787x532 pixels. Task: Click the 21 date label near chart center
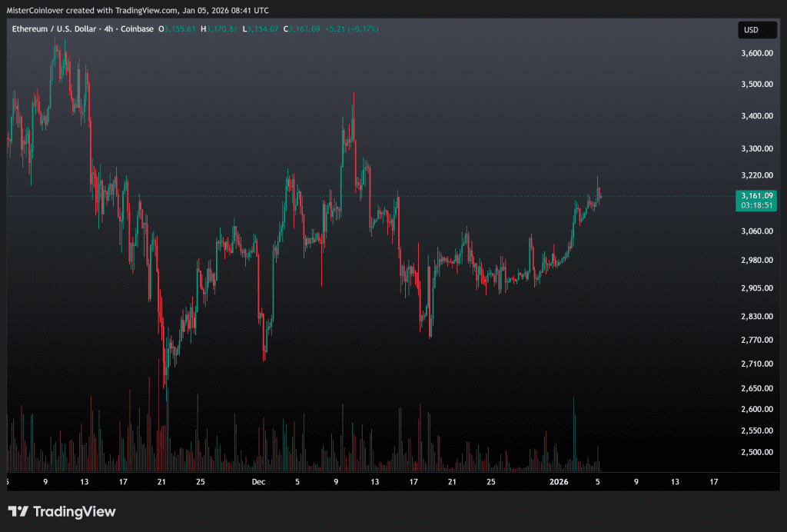[452, 482]
